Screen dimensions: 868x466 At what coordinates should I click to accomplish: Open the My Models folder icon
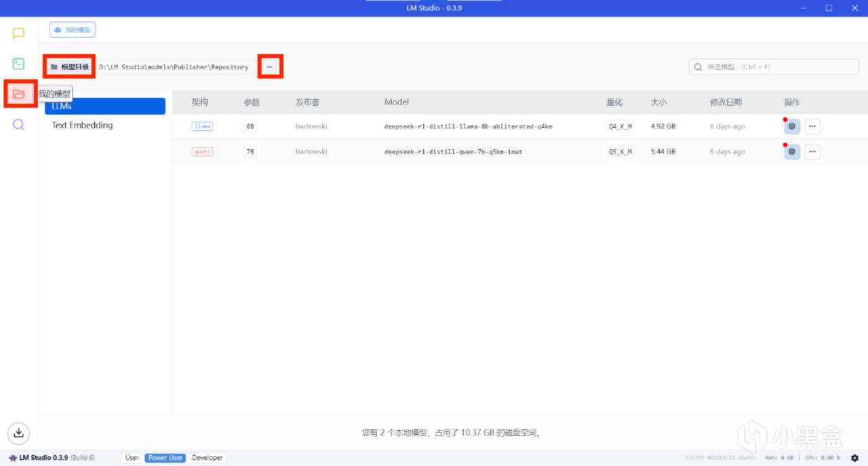[x=18, y=94]
